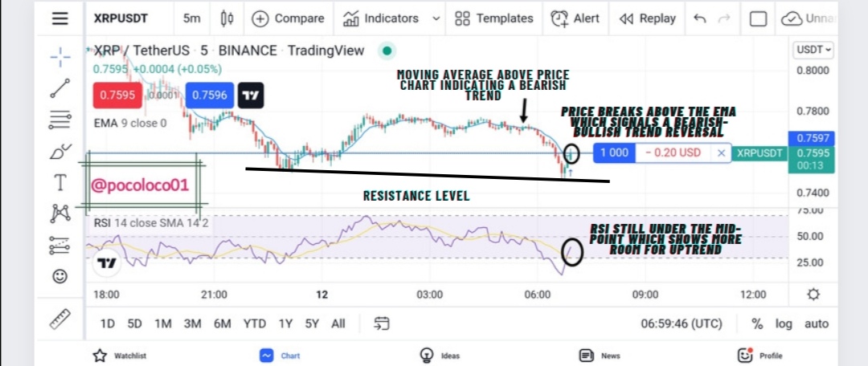Image resolution: width=868 pixels, height=366 pixels.
Task: Open chart settings gear icon
Action: click(813, 294)
